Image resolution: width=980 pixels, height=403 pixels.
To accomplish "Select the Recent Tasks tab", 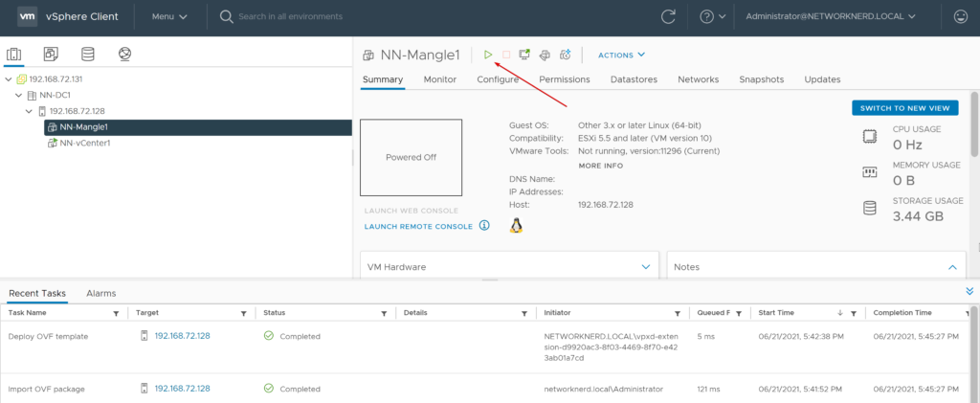I will tap(37, 293).
